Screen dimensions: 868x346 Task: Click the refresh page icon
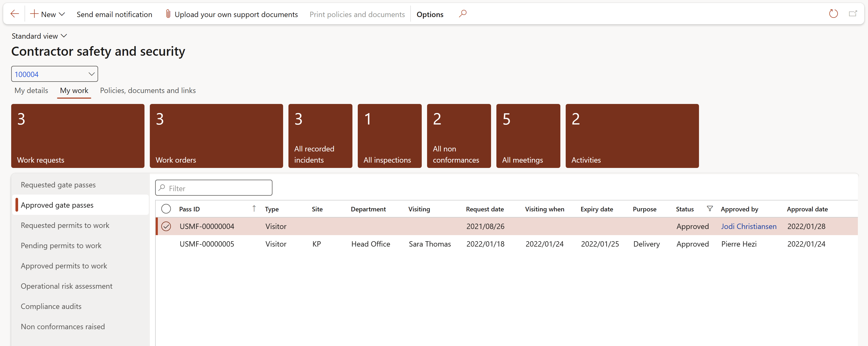(833, 14)
